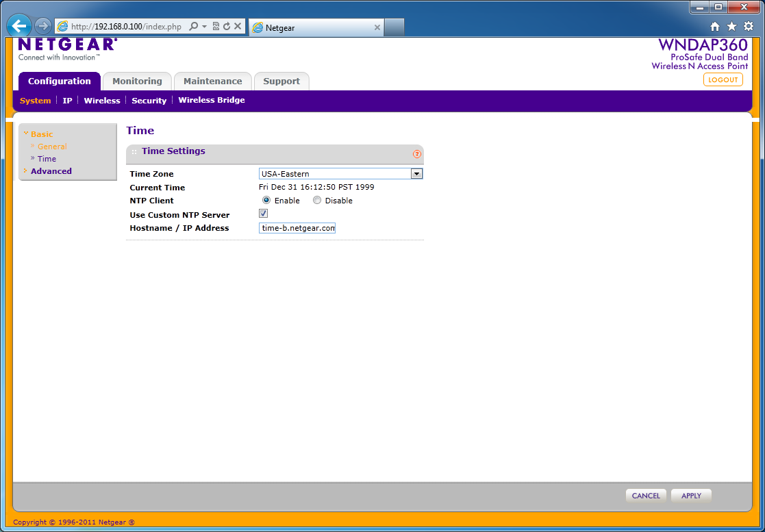Click the Hostname / IP Address label

[x=179, y=228]
